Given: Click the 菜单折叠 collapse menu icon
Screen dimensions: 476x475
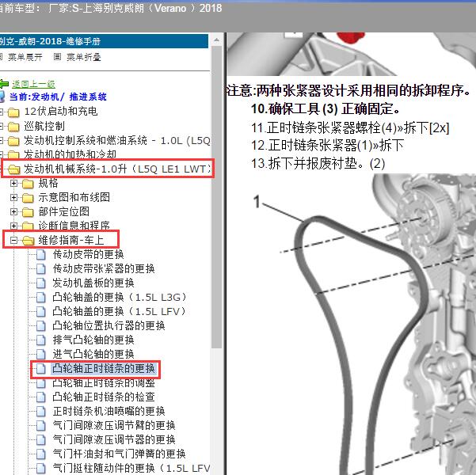Looking at the screenshot, I should (57, 57).
